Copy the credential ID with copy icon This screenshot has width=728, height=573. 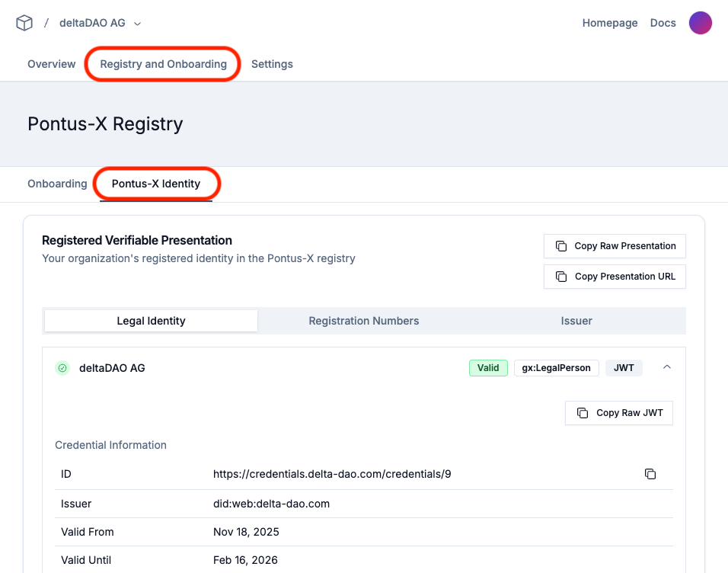tap(650, 474)
